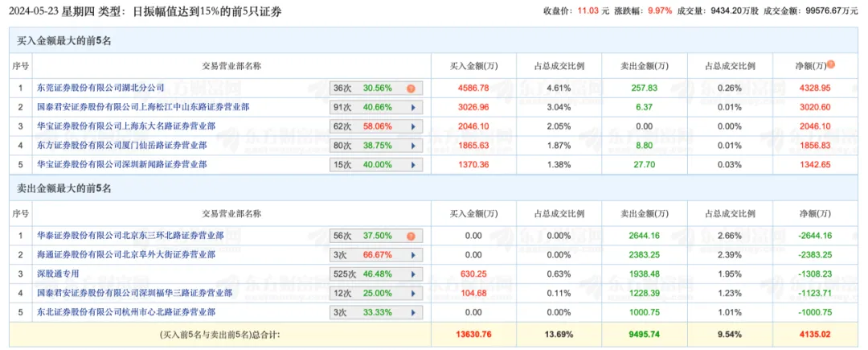Screen dimensions: 868x350
Task: Click orange icon in 36次 30.56% box
Action: [411, 88]
